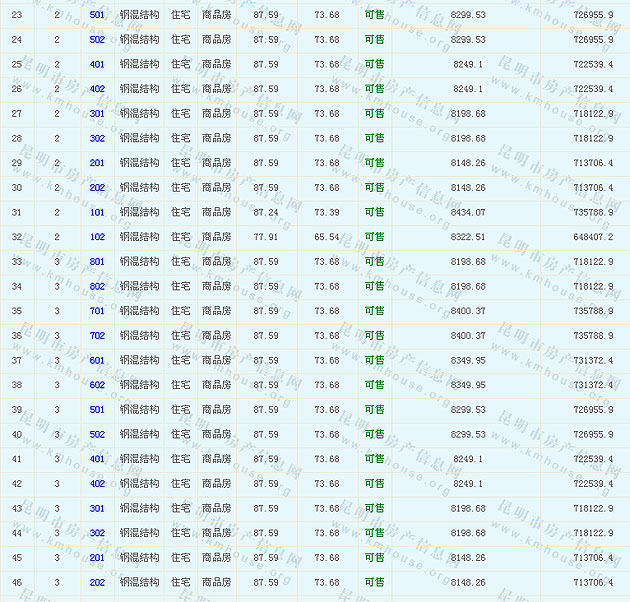Click the room 702 link

pos(97,336)
